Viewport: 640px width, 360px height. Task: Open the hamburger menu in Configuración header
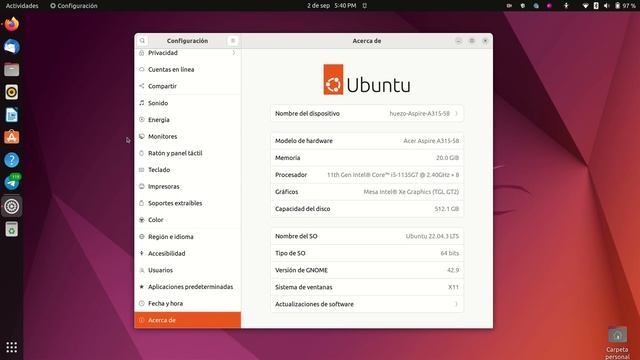point(233,41)
